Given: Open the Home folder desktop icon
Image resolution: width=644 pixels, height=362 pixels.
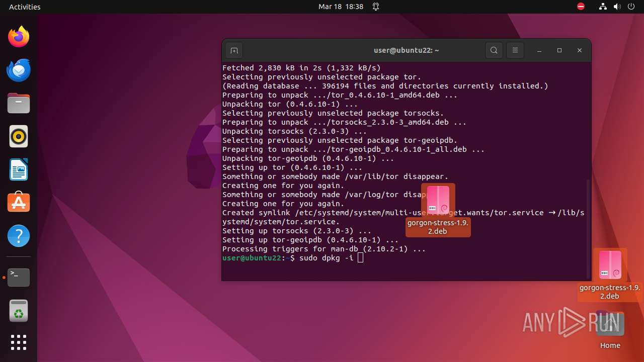Looking at the screenshot, I should (x=610, y=331).
